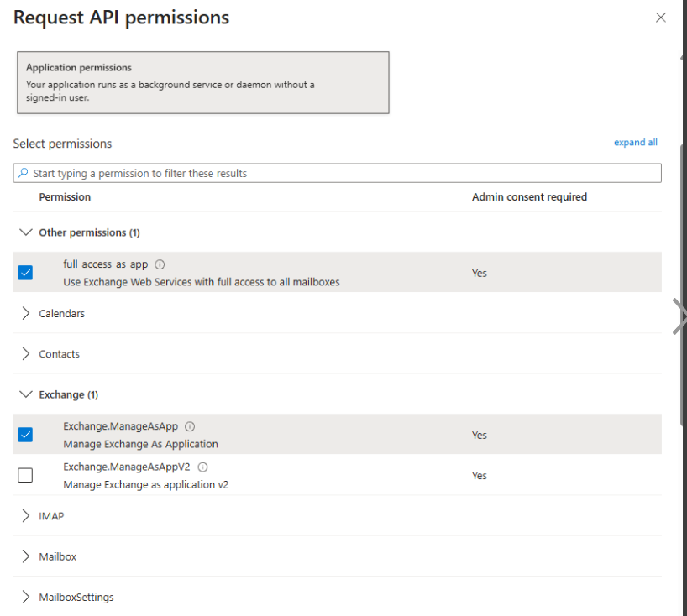Expand the MailboxSettings permission group
This screenshot has height=616, width=687.
(x=26, y=597)
